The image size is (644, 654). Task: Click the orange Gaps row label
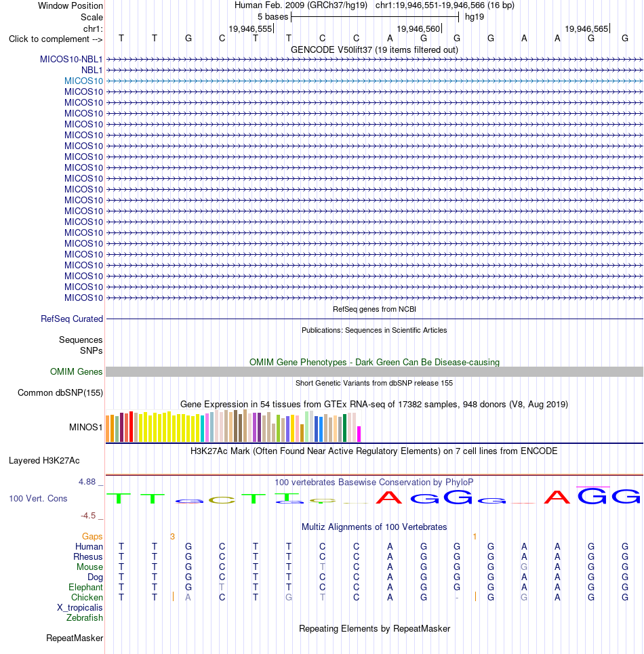pyautogui.click(x=92, y=536)
